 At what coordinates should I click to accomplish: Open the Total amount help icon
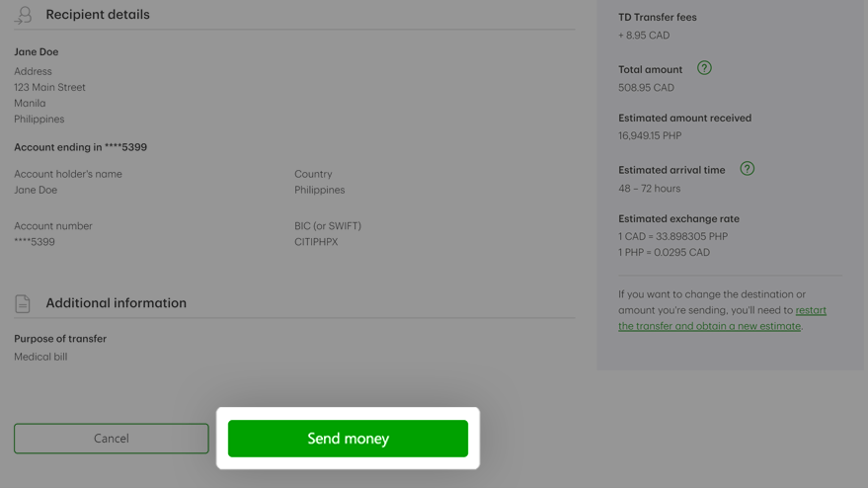pos(704,68)
